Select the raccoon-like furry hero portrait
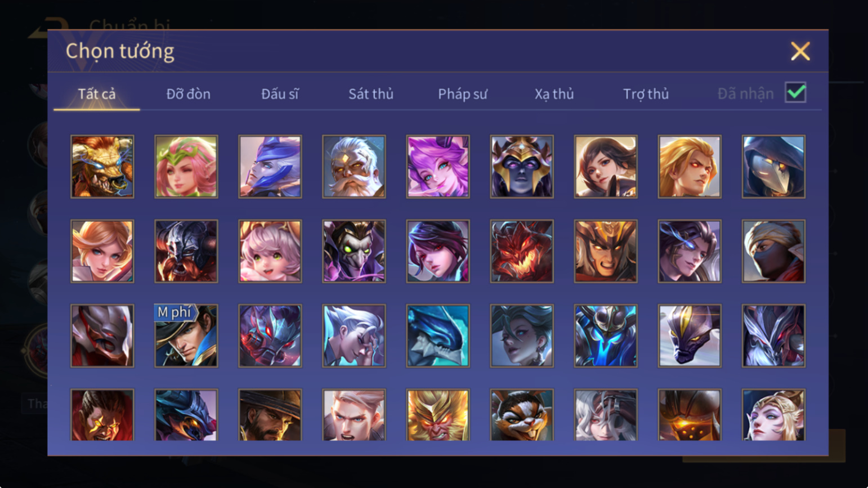Viewport: 868px width, 488px height. [x=522, y=415]
